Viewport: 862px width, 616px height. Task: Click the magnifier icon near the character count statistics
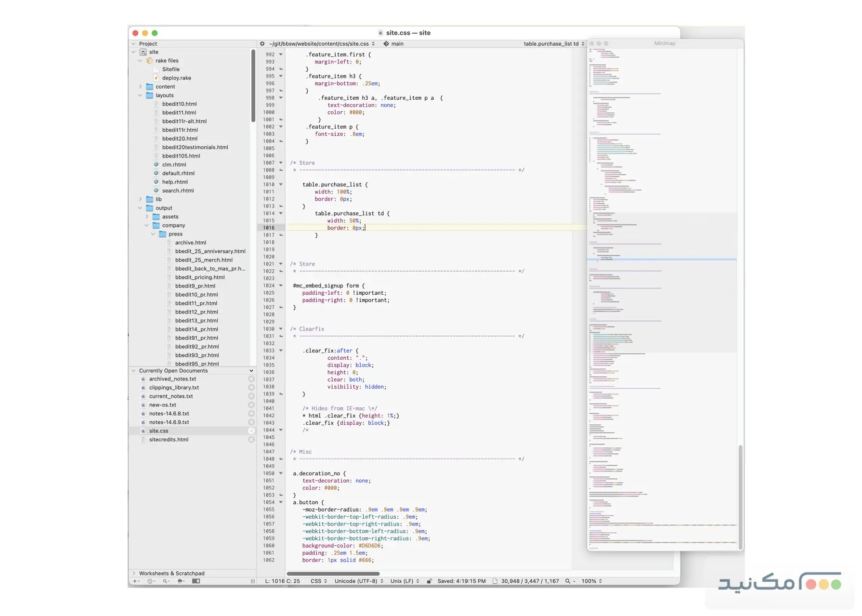pyautogui.click(x=567, y=581)
